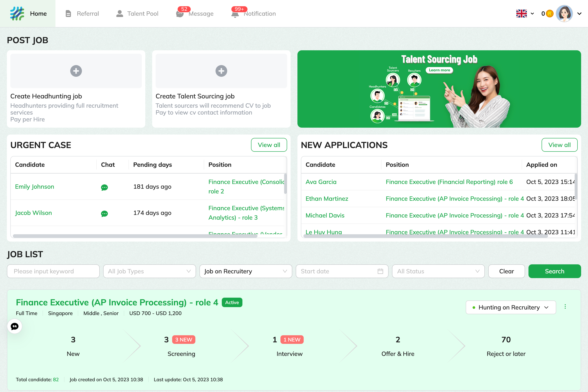Click the gold coin balance icon

point(550,14)
